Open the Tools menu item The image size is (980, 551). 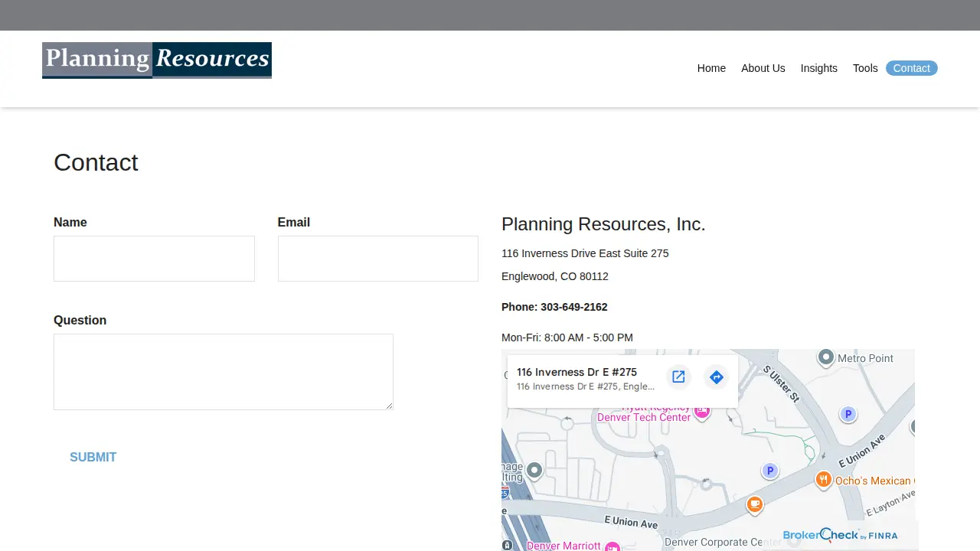pos(865,68)
